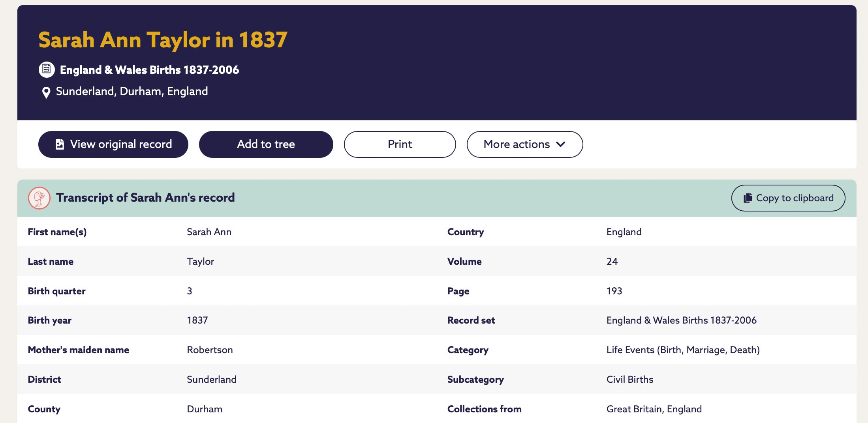This screenshot has width=868, height=423.
Task: Click the Birth quarter field label
Action: pos(56,291)
